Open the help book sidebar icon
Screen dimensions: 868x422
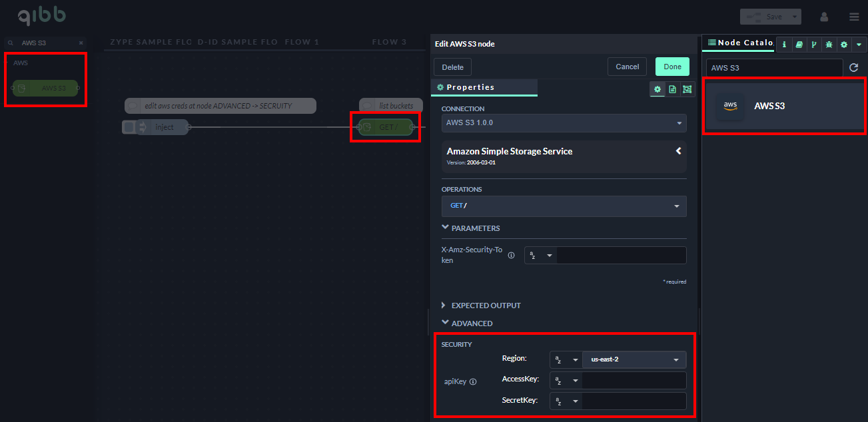[799, 45]
